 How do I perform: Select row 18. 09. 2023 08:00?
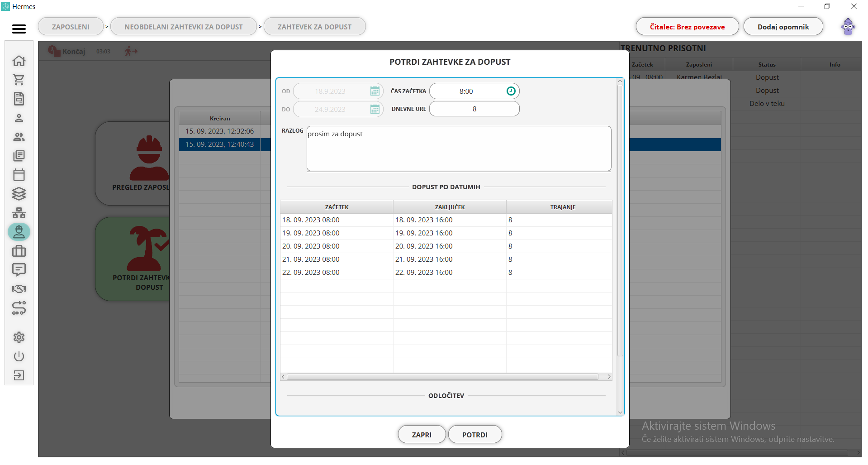click(x=446, y=220)
